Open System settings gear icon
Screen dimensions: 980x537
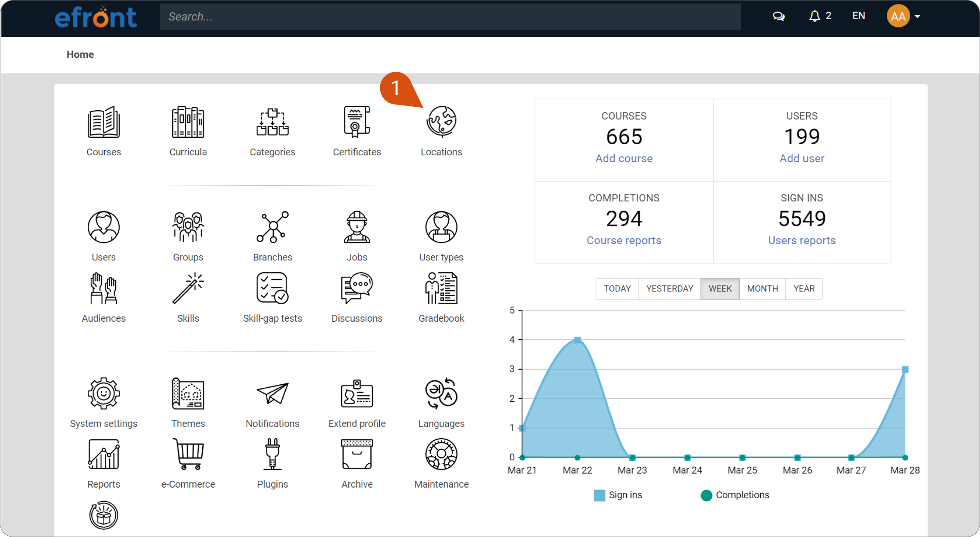(x=103, y=394)
